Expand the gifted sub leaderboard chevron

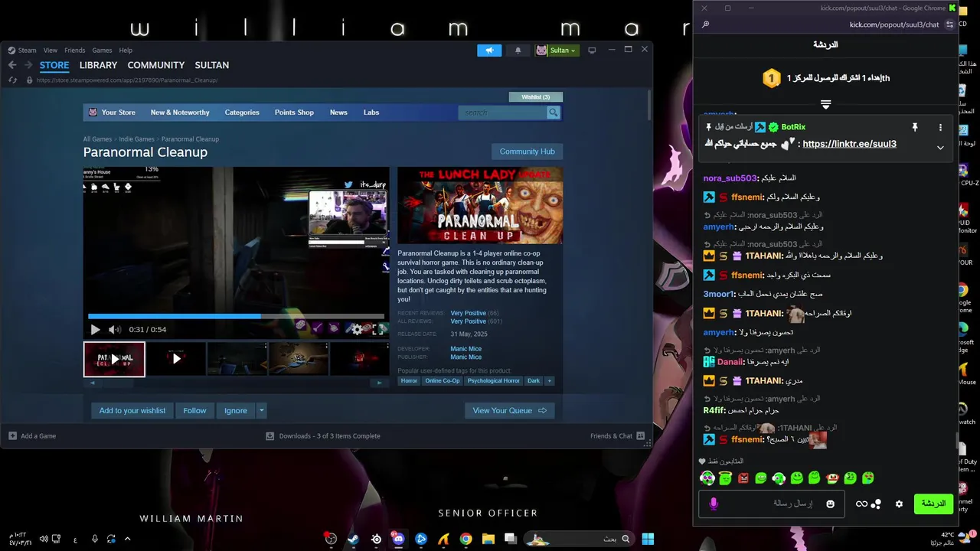825,104
